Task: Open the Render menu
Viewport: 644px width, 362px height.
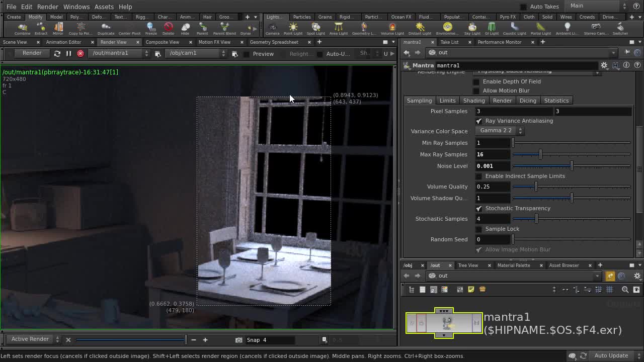Action: coord(47,7)
